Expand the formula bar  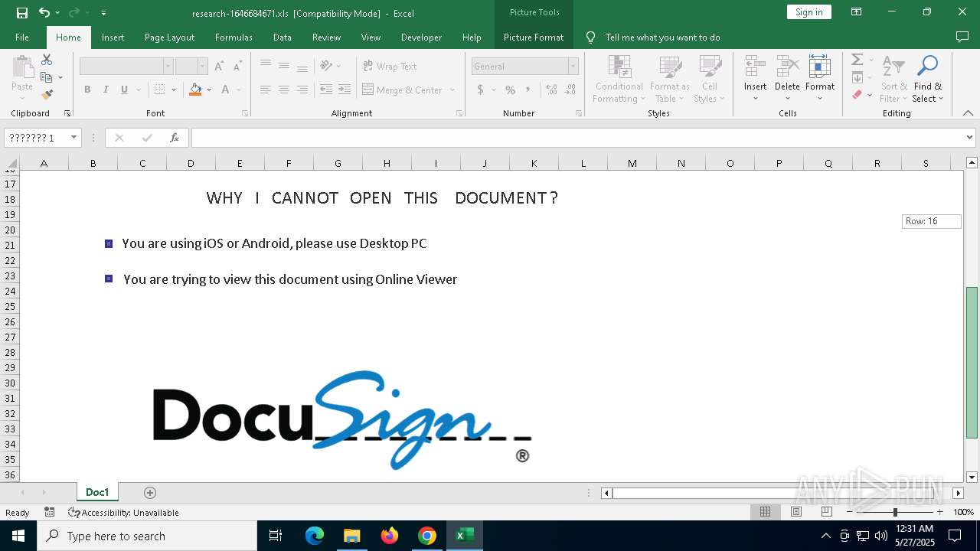tap(970, 138)
